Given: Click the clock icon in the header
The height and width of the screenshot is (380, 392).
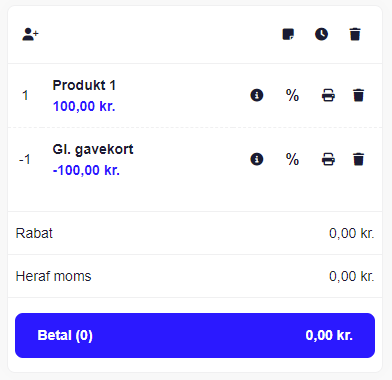Looking at the screenshot, I should [x=321, y=34].
